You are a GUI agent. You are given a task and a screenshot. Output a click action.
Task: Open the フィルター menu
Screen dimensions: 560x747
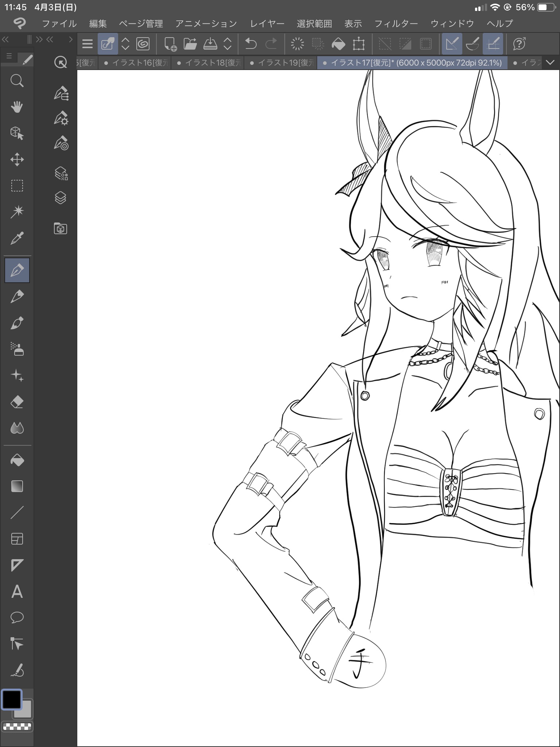pos(396,24)
